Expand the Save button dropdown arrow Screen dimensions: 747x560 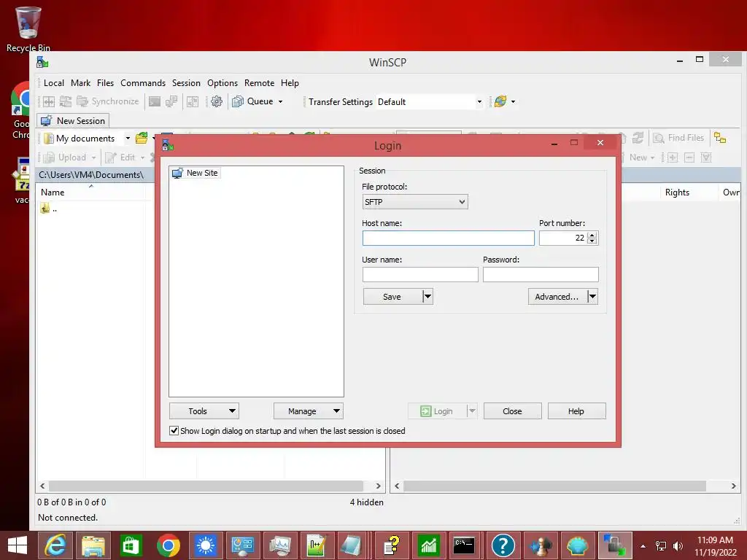[427, 297]
